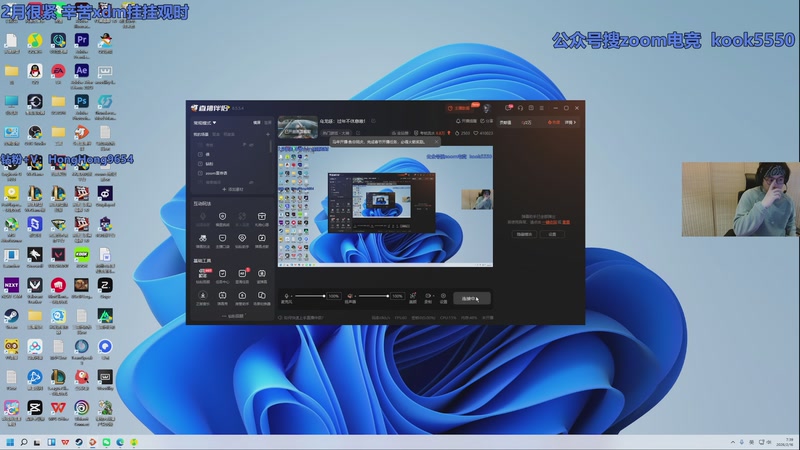Switch to the 竖屏 portrait tab
The image size is (800, 450).
tap(267, 122)
